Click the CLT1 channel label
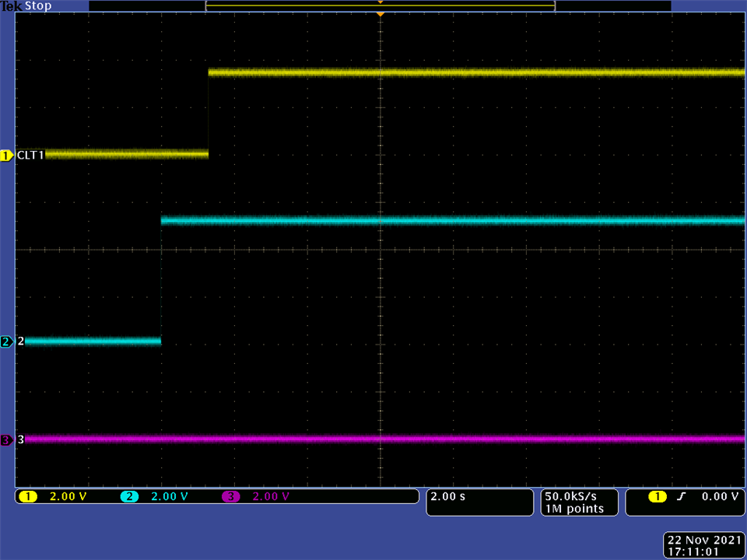 pyautogui.click(x=30, y=155)
